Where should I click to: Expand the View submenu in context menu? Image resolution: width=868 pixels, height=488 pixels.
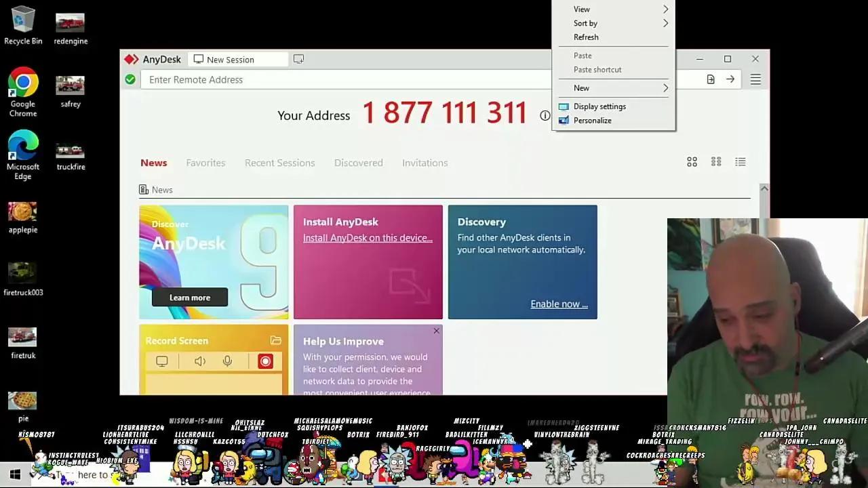(614, 9)
